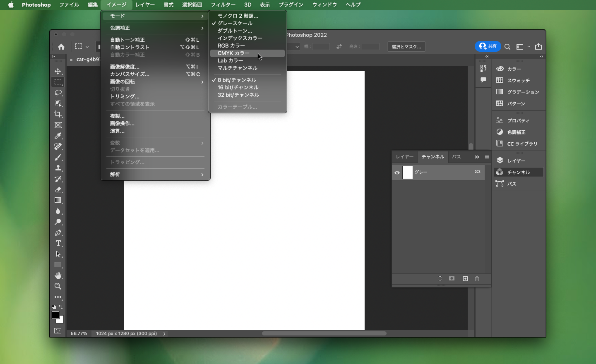596x364 pixels.
Task: Select the Eraser tool
Action: [58, 190]
